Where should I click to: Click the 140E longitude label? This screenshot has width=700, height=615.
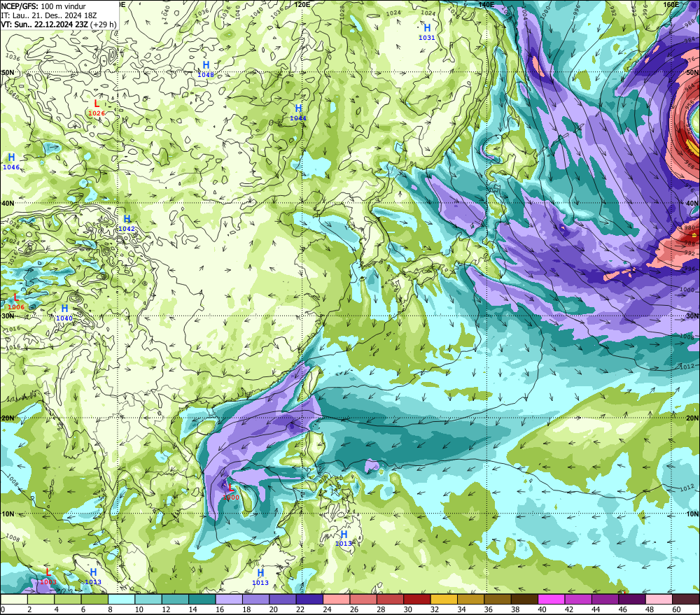tap(486, 4)
